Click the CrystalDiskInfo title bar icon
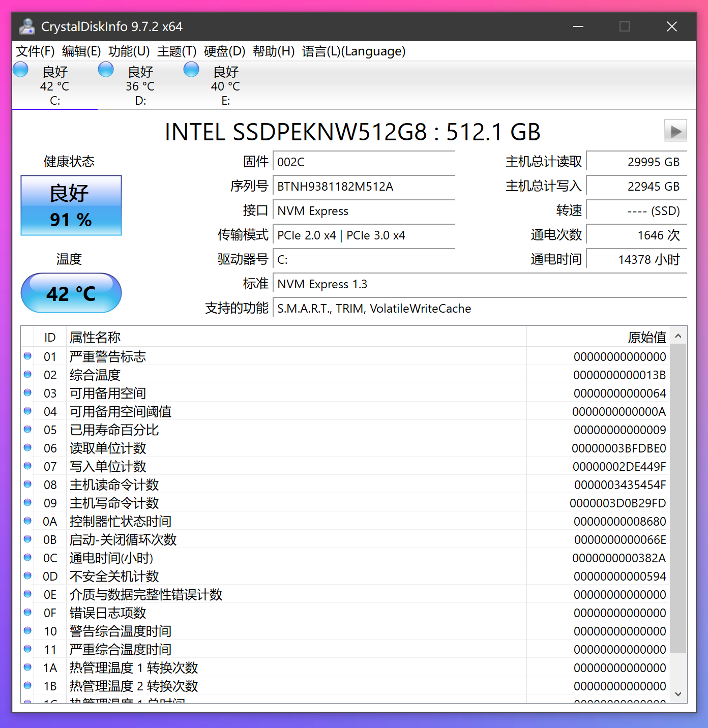This screenshot has width=708, height=728. [x=26, y=26]
